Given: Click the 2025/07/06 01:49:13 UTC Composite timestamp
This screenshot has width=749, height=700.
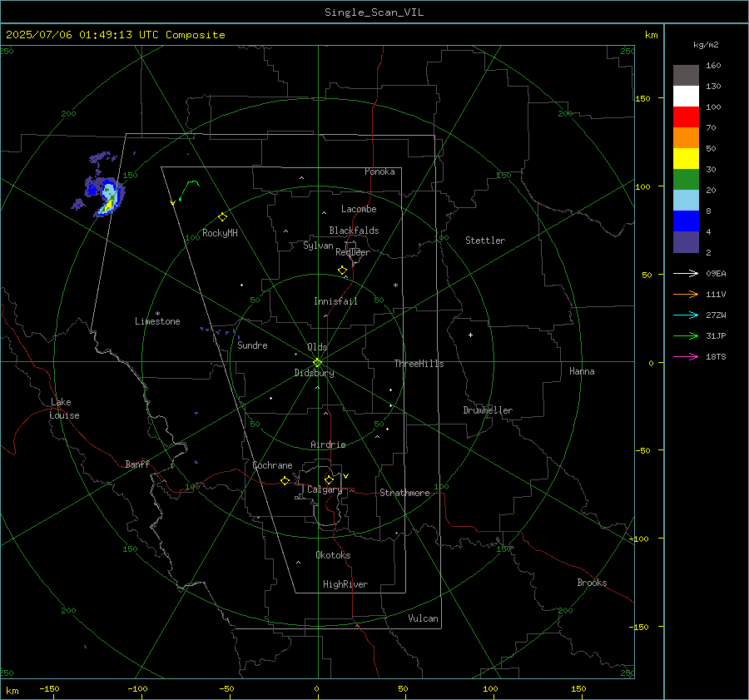Looking at the screenshot, I should pyautogui.click(x=115, y=35).
